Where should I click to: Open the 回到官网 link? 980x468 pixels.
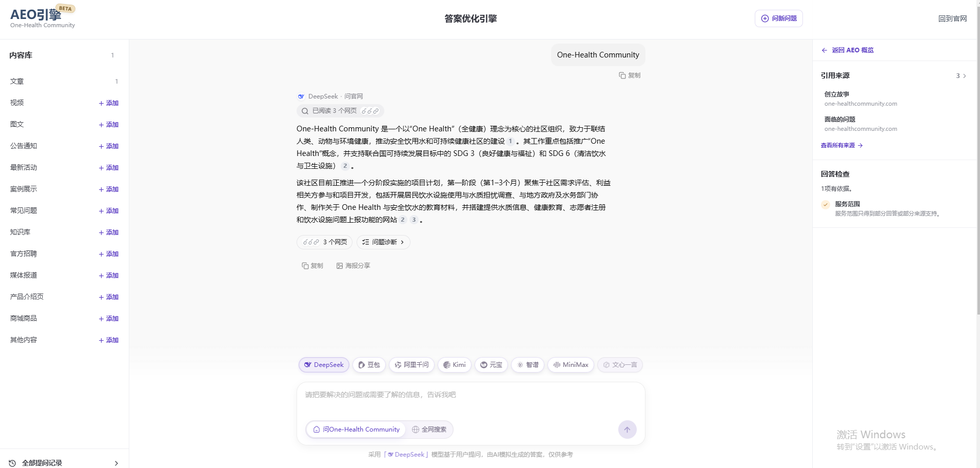[x=952, y=18]
